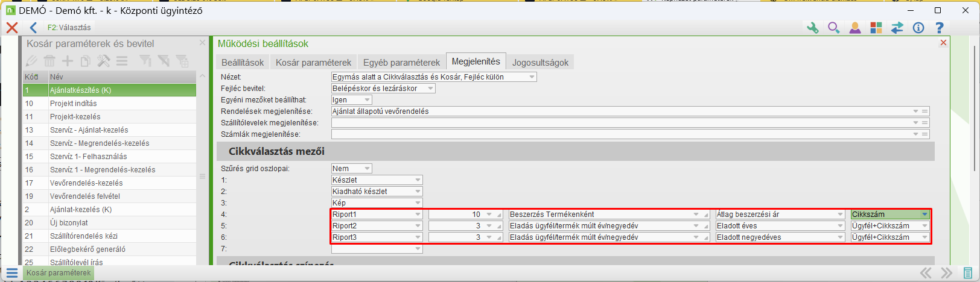Click the filter funnel icon
980x282 pixels.
145,61
